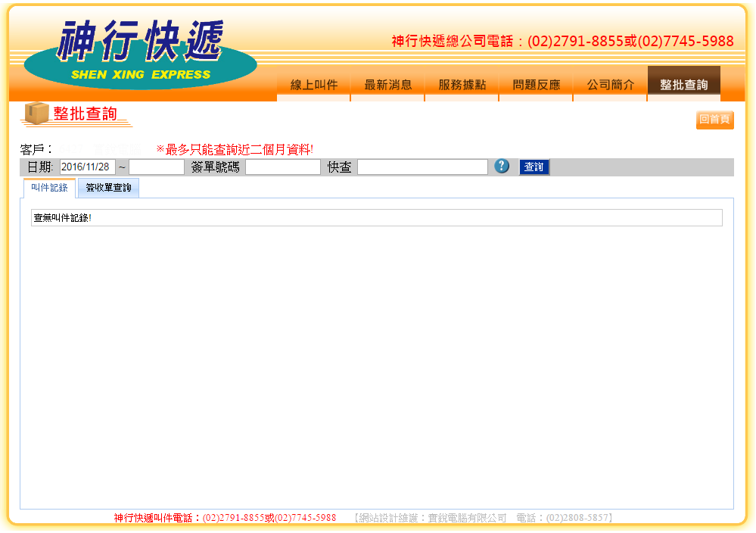The height and width of the screenshot is (533, 756).
Task: Select the 整批查詢 navigation tab
Action: pyautogui.click(x=683, y=85)
